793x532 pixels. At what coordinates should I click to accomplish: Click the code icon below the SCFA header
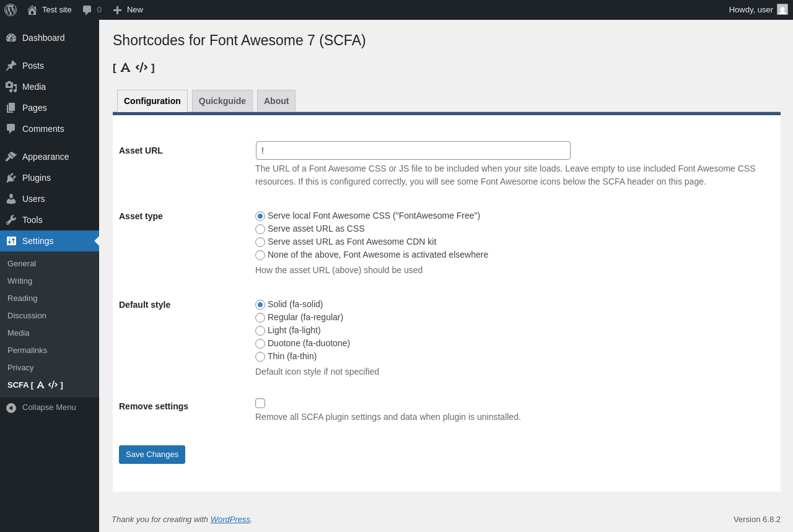click(x=141, y=68)
